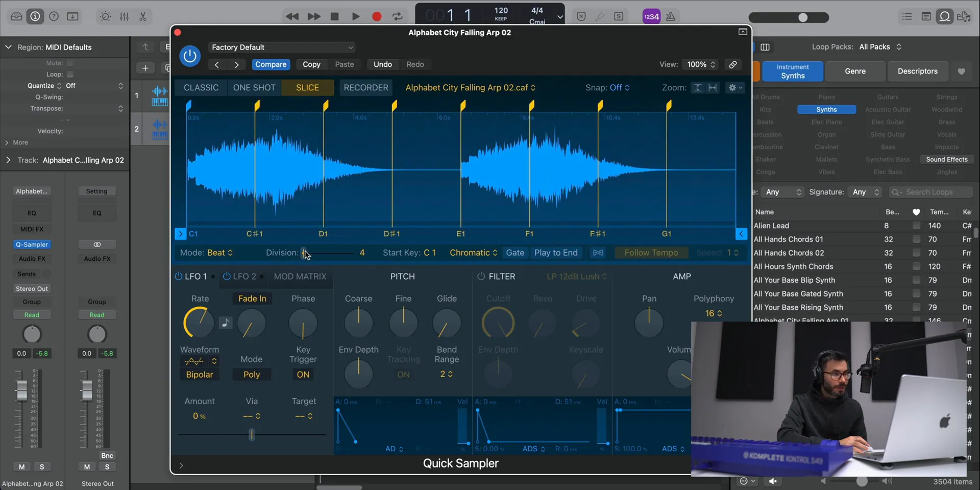Mute the Alphabet City track with M button
980x490 pixels.
pyautogui.click(x=21, y=467)
